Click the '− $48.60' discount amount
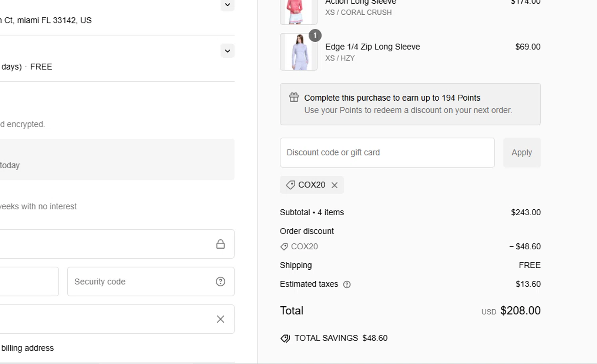 tap(525, 247)
